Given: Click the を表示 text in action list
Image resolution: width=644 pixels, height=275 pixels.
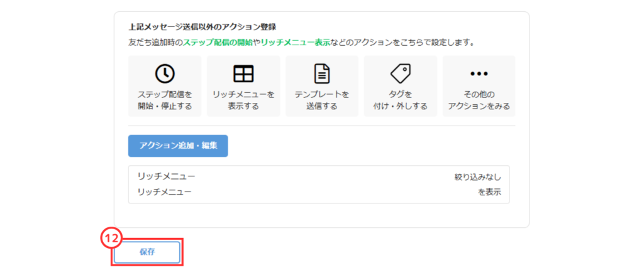Looking at the screenshot, I should (489, 192).
